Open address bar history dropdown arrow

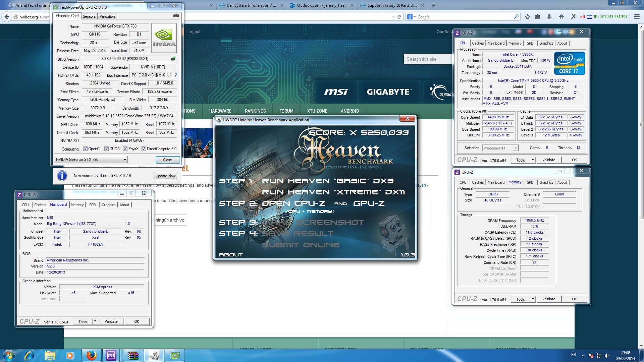(393, 17)
